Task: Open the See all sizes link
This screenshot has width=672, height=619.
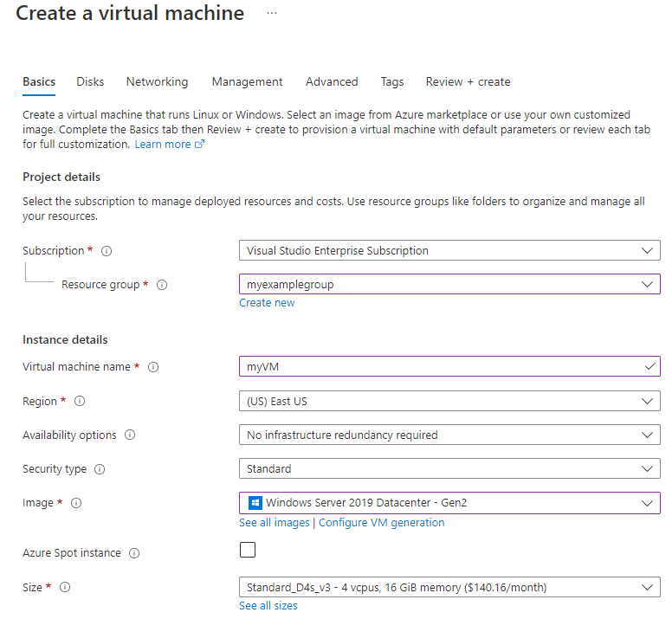Action: 268,606
